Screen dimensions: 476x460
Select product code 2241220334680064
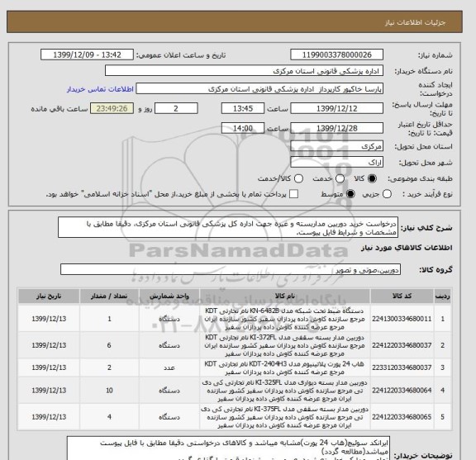[x=402, y=390]
